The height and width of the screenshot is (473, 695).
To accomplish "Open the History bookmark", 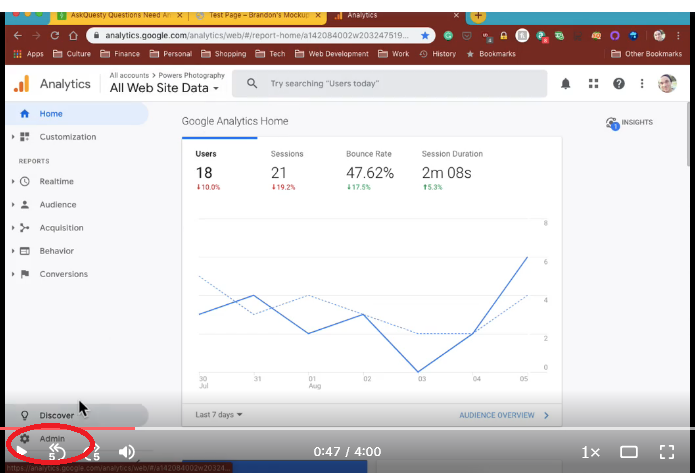I will coord(437,54).
